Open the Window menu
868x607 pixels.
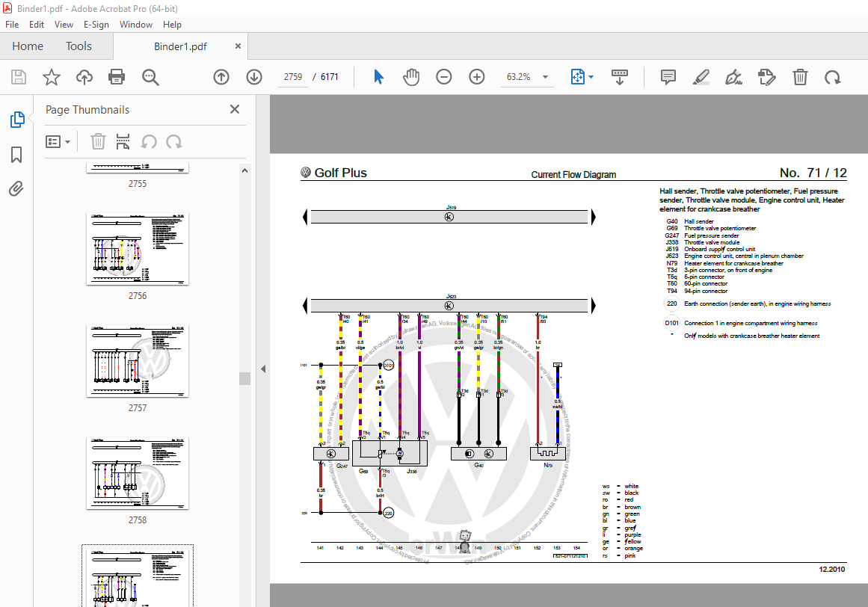135,25
